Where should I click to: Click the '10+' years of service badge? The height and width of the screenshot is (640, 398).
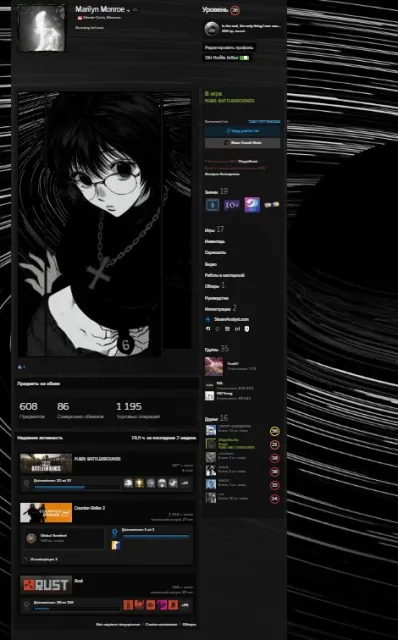(231, 205)
